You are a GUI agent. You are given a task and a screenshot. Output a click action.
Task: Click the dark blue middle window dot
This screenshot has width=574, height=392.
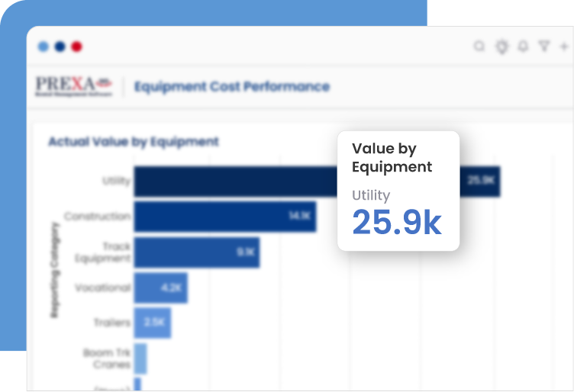[x=60, y=47]
